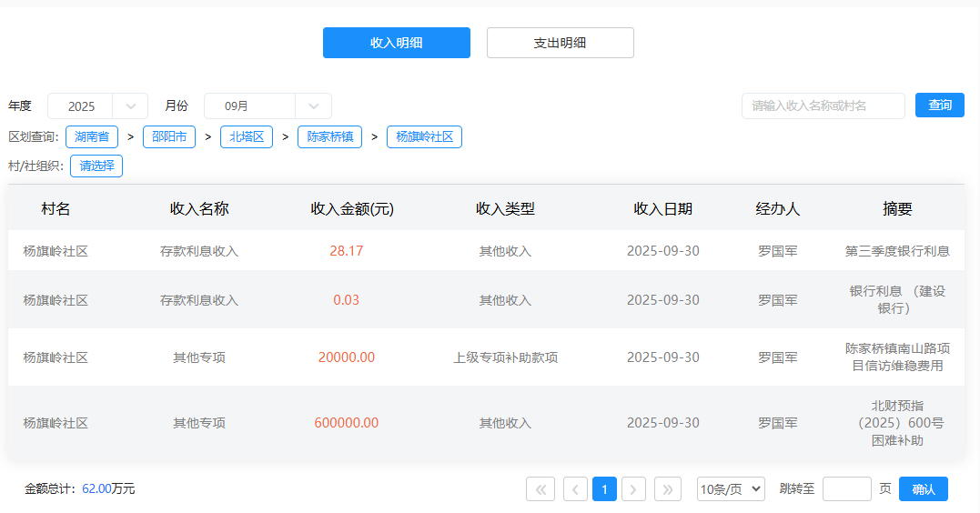Go to the next page arrow
Screen dimensions: 980x513
point(633,489)
